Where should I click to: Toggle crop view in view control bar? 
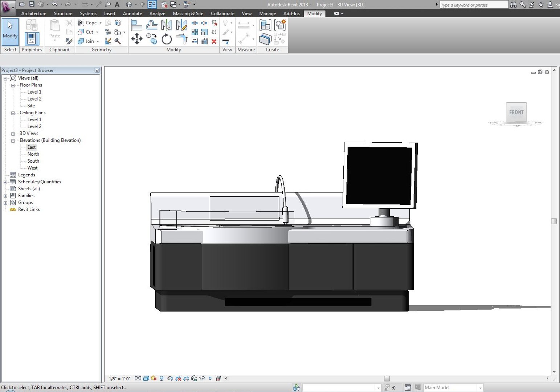tap(178, 378)
